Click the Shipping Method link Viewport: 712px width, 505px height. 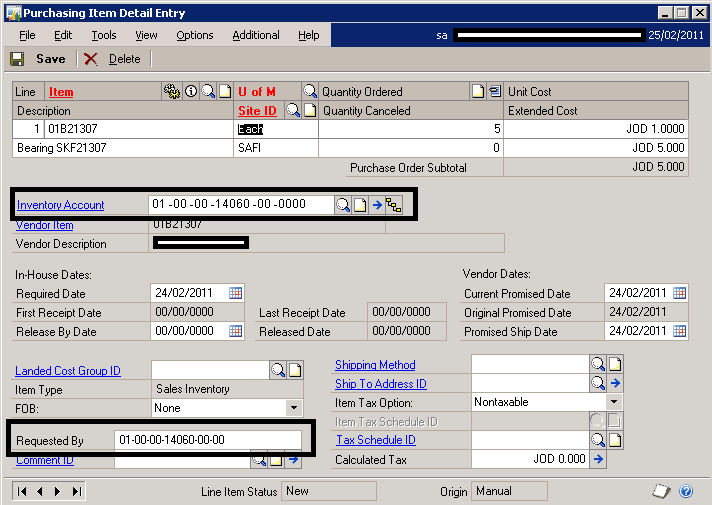click(375, 365)
